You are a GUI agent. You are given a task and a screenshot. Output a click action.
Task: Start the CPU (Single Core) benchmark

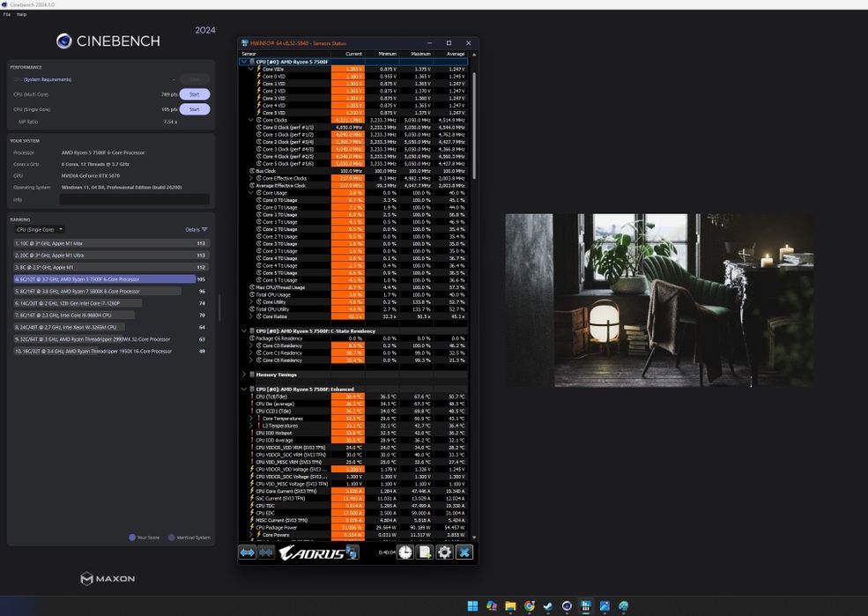194,109
